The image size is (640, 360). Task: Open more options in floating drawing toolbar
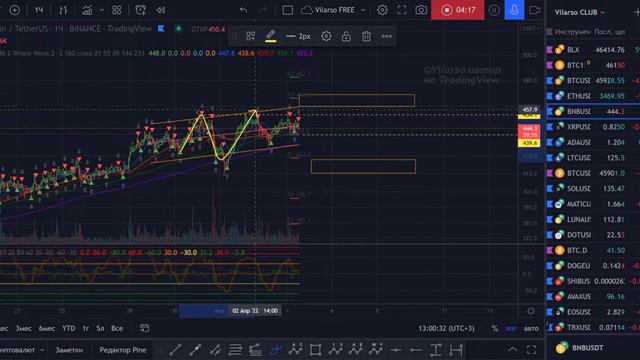pos(387,36)
